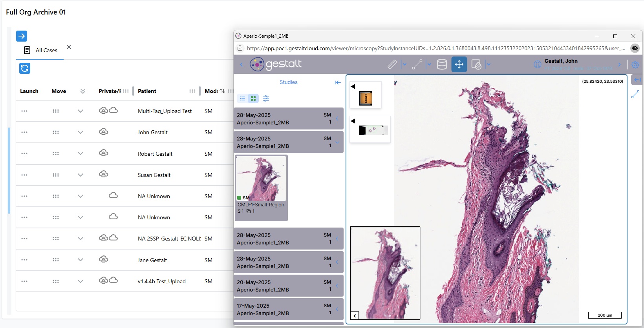Screen dimensions: 644x328
Task: Click the blue arrow button above All Cases
Action: [22, 36]
